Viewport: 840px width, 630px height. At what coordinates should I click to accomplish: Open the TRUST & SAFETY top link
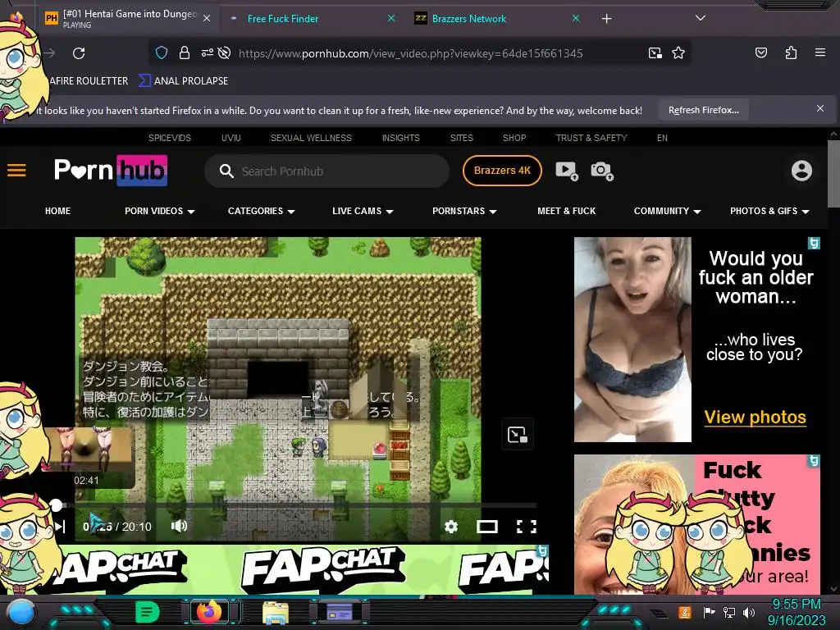(x=591, y=138)
